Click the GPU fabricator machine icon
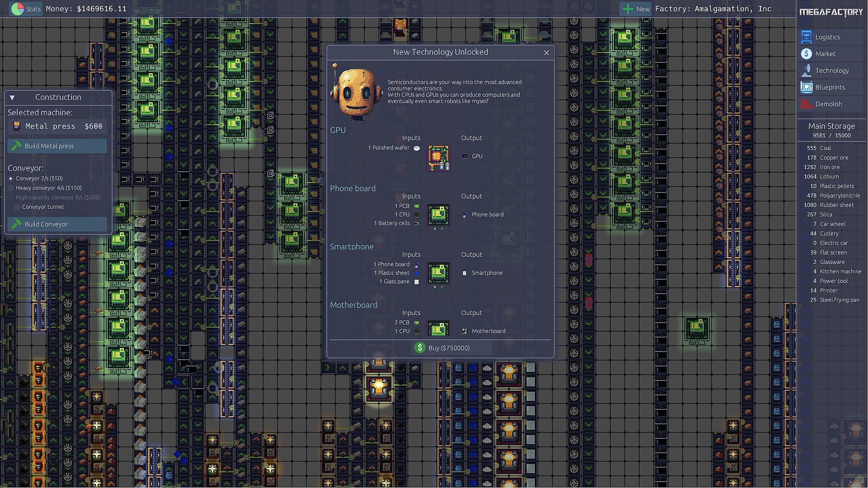This screenshot has height=488, width=868. (x=438, y=158)
